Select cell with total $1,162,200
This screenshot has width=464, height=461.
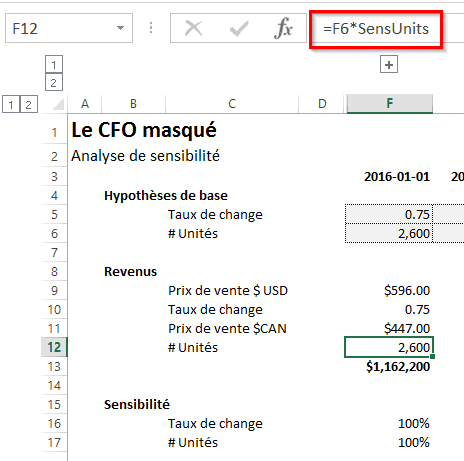pos(389,367)
